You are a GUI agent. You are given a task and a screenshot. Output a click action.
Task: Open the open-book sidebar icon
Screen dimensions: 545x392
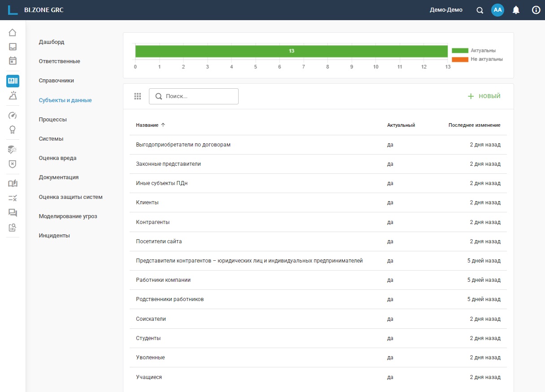tap(13, 183)
